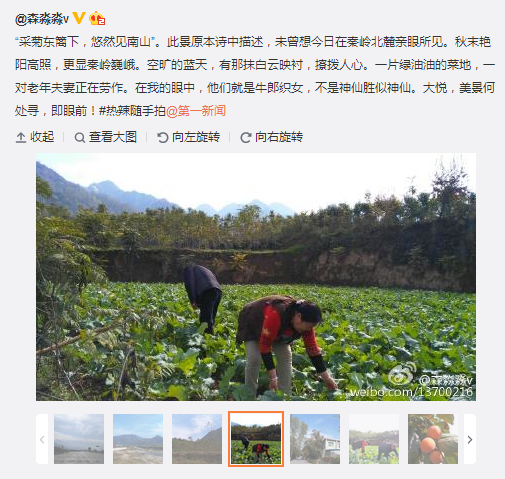Click the magnifier icon for 查看大图
The image size is (505, 479).
point(79,137)
